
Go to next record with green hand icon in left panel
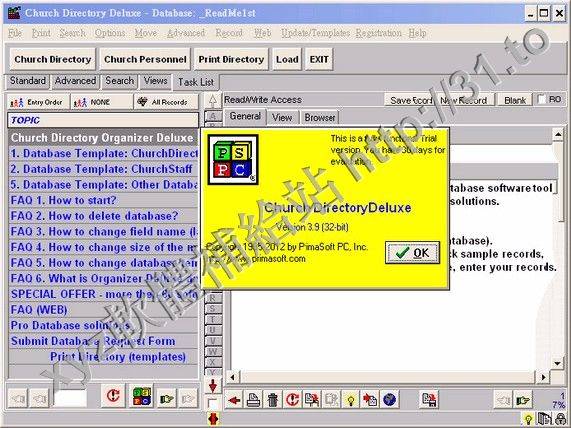(166, 398)
